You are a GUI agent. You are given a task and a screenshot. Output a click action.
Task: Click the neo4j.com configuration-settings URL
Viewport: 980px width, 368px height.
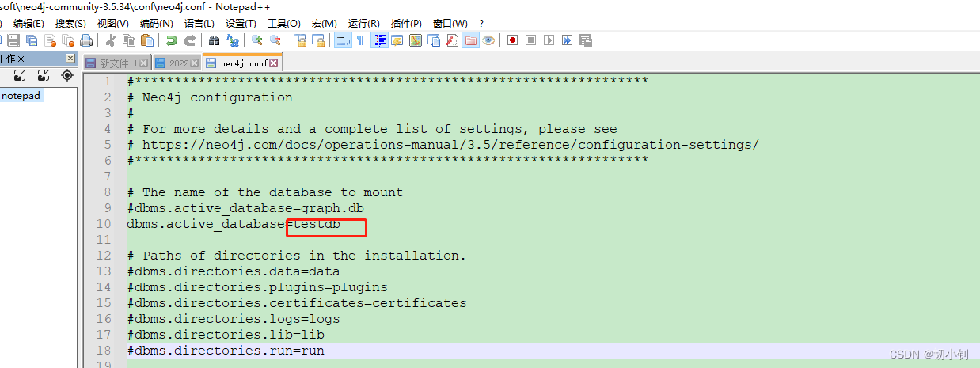click(x=451, y=145)
